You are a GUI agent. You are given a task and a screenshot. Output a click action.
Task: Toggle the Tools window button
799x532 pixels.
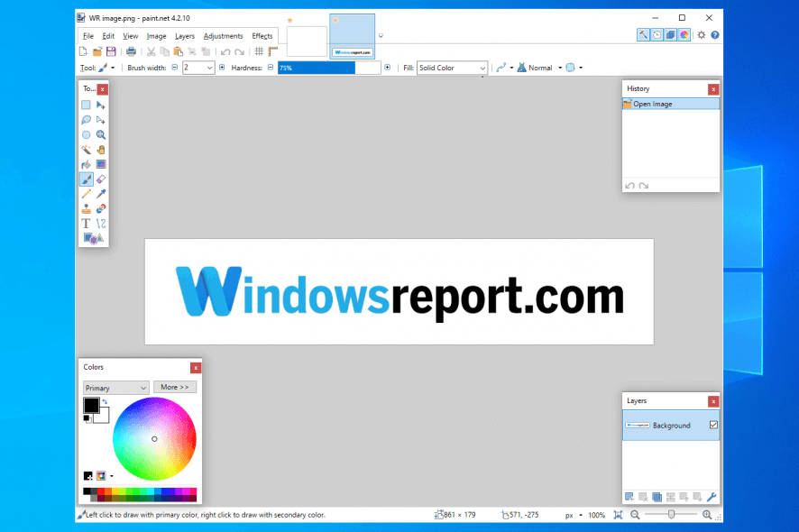643,34
